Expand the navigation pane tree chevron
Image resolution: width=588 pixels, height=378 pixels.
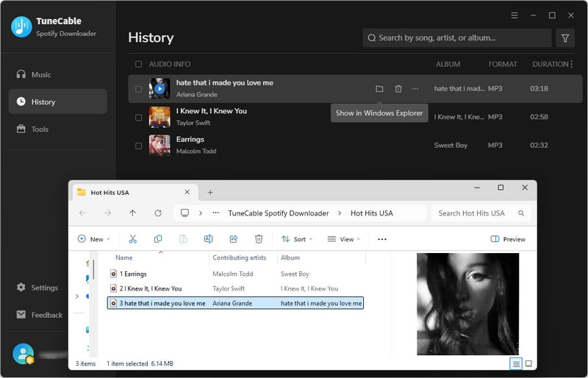[77, 296]
